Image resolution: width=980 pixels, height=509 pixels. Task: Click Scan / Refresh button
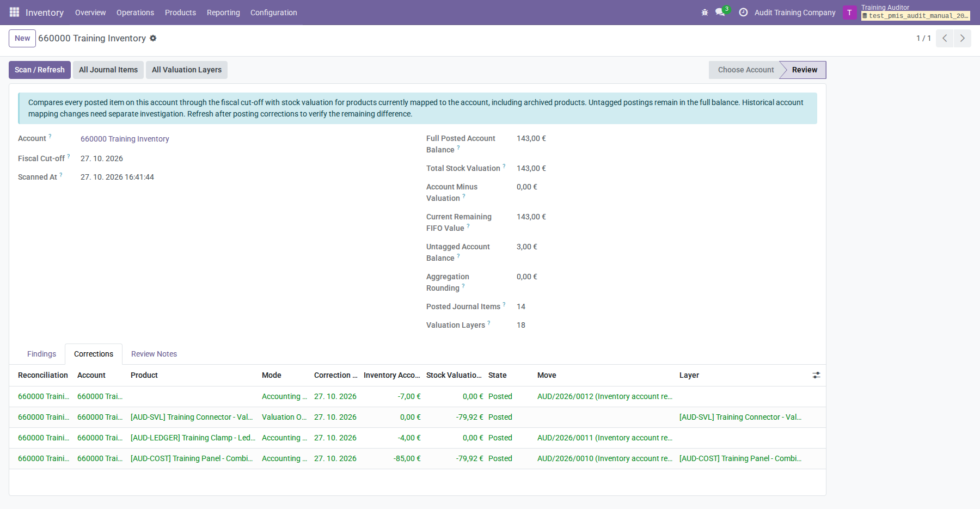[40, 70]
